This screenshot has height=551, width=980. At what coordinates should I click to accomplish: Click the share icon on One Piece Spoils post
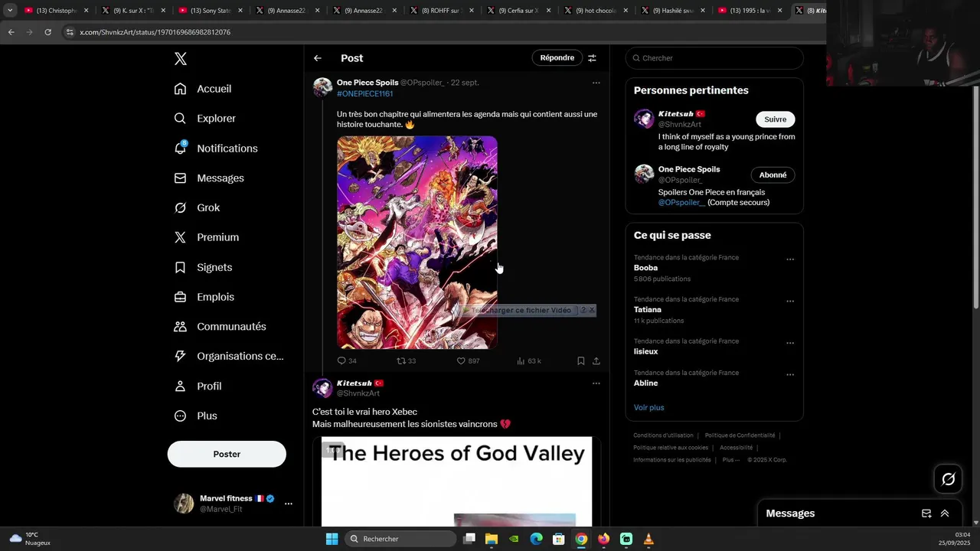(596, 360)
